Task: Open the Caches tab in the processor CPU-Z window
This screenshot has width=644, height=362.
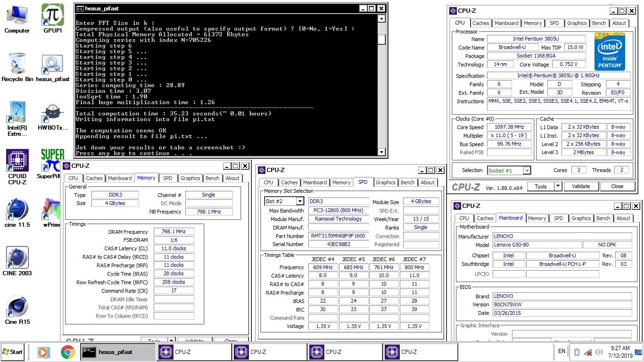Action: click(481, 23)
